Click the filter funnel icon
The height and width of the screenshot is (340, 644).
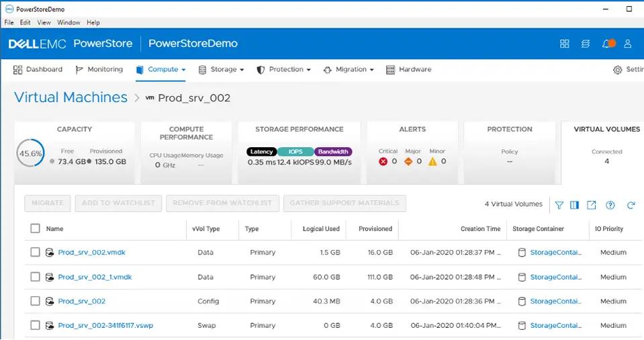click(559, 205)
